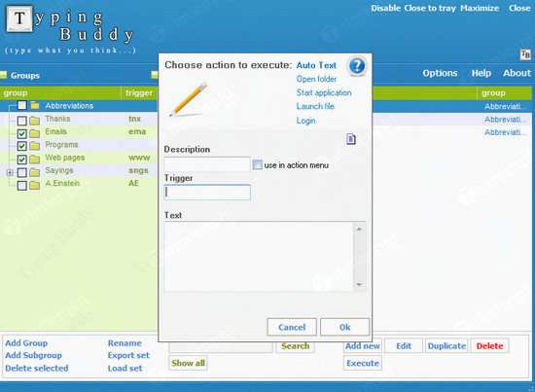Select the Login action

[306, 121]
